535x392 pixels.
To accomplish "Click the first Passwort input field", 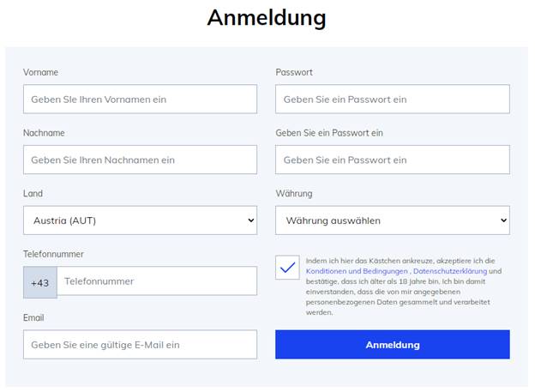I will (393, 99).
